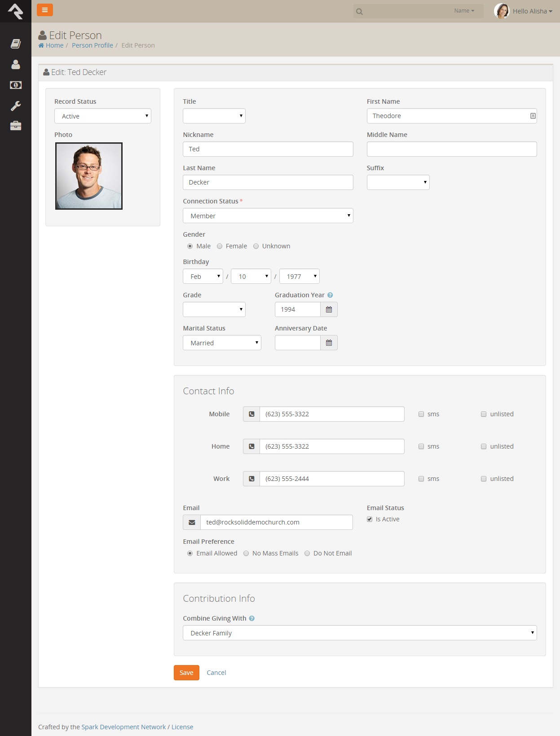Click the search magnifier icon

(x=359, y=11)
